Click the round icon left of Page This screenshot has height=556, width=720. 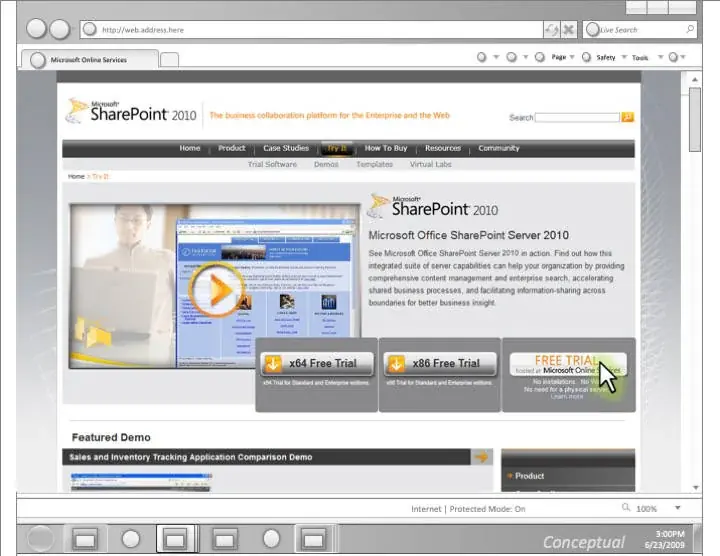point(540,57)
